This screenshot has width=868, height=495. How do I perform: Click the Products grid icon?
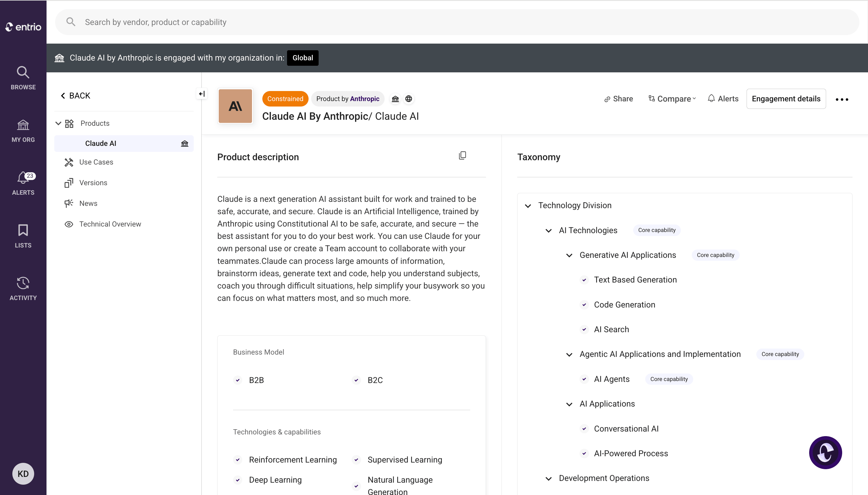pyautogui.click(x=69, y=123)
